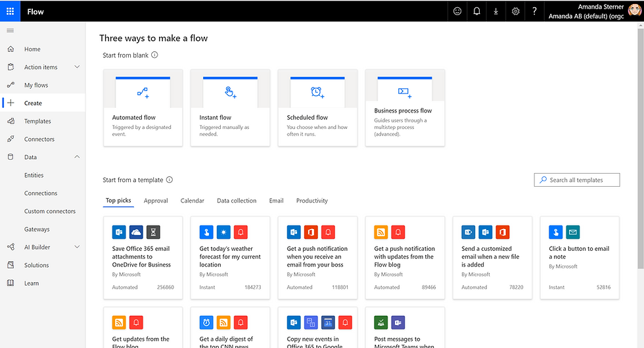Click the Templates icon in sidebar
The image size is (644, 348).
pyautogui.click(x=11, y=121)
